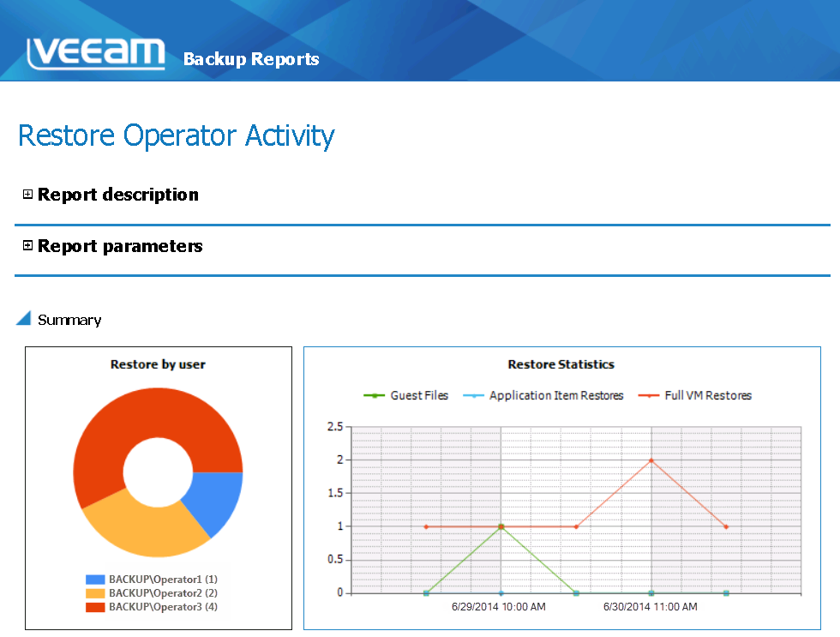Image resolution: width=840 pixels, height=637 pixels.
Task: Click the first red Full VM Restores point
Action: 426,526
